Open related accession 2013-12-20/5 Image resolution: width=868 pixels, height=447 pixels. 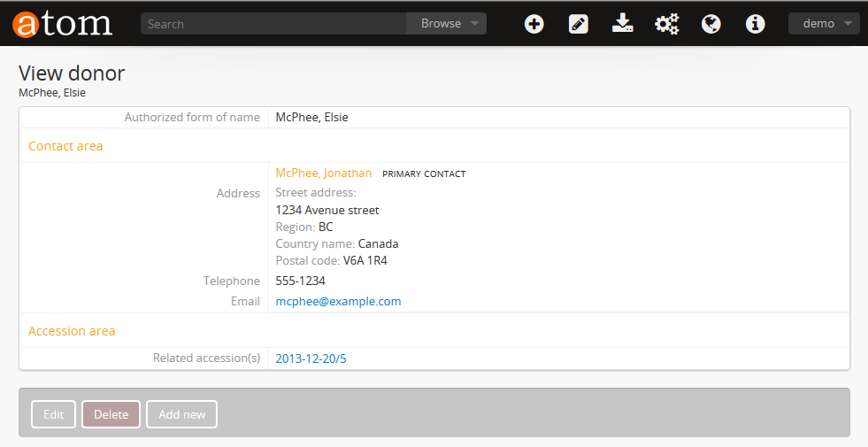[x=317, y=358]
